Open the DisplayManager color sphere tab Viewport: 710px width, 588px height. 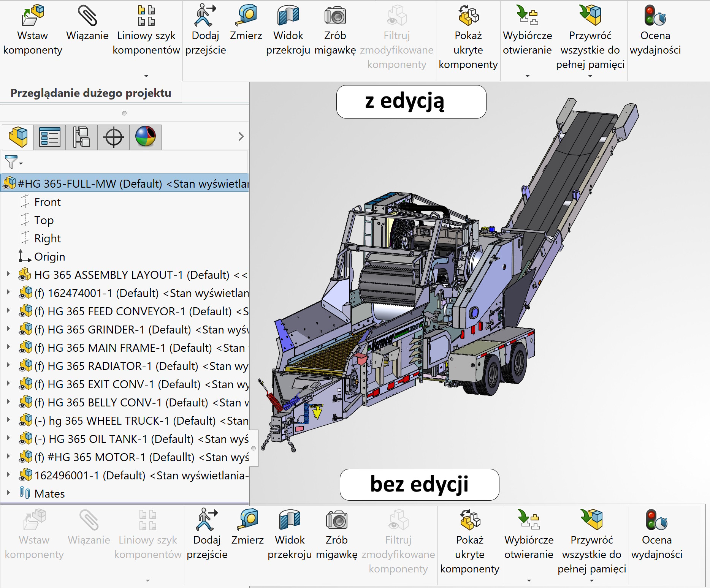[x=146, y=137]
